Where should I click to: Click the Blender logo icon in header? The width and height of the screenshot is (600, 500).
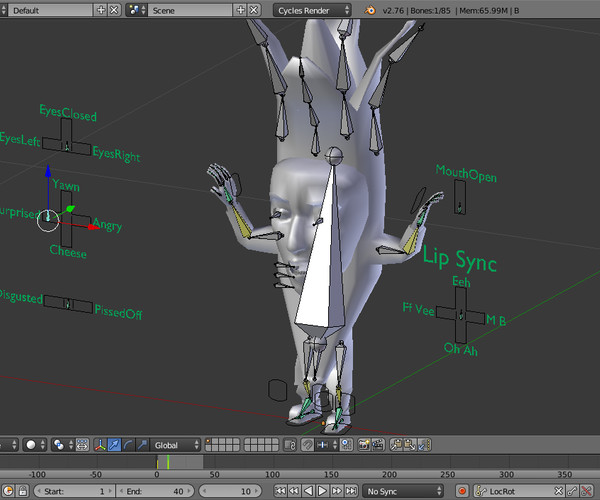371,9
